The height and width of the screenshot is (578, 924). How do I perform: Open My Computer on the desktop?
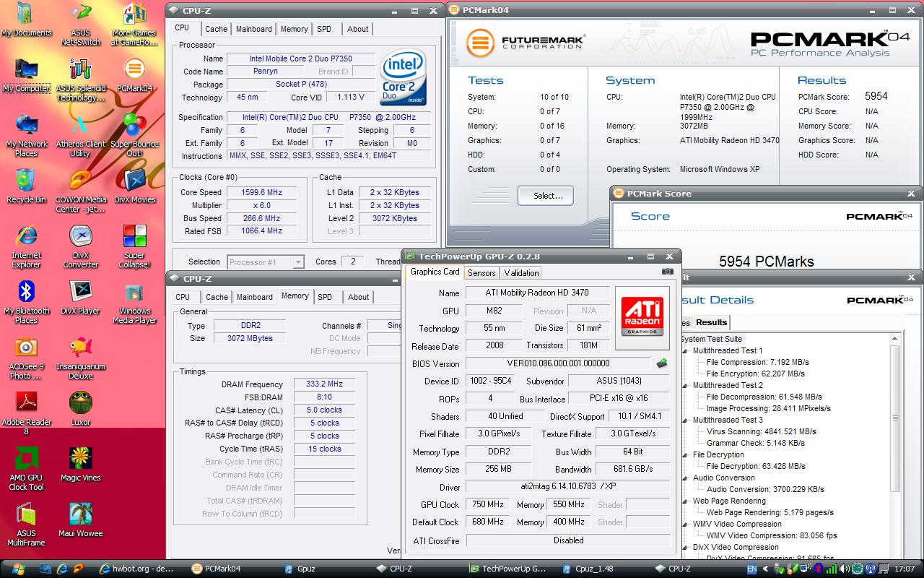(26, 75)
